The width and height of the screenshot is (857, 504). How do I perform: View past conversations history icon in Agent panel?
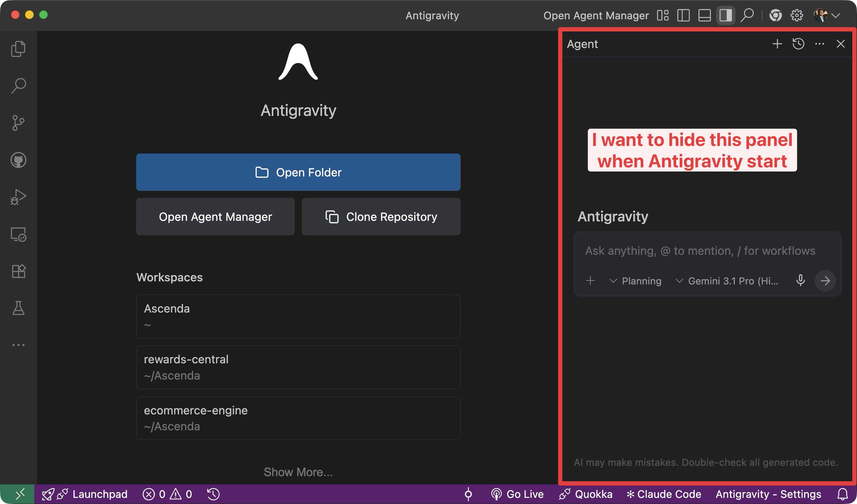click(x=798, y=44)
